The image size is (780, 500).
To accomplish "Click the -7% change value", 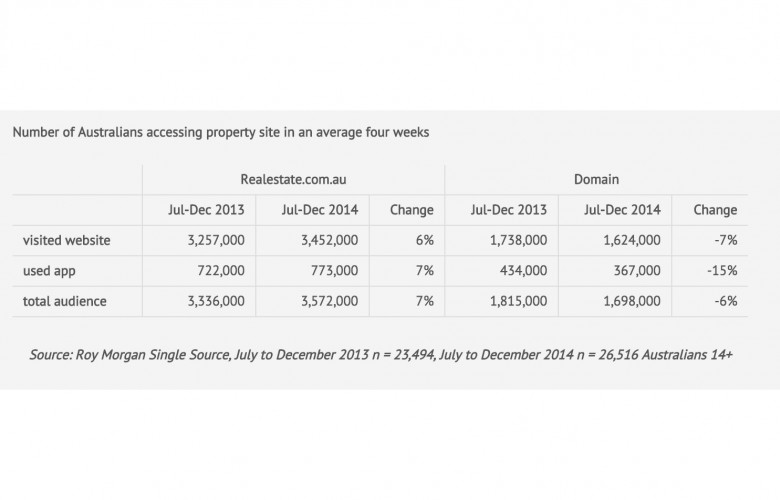I will [726, 240].
